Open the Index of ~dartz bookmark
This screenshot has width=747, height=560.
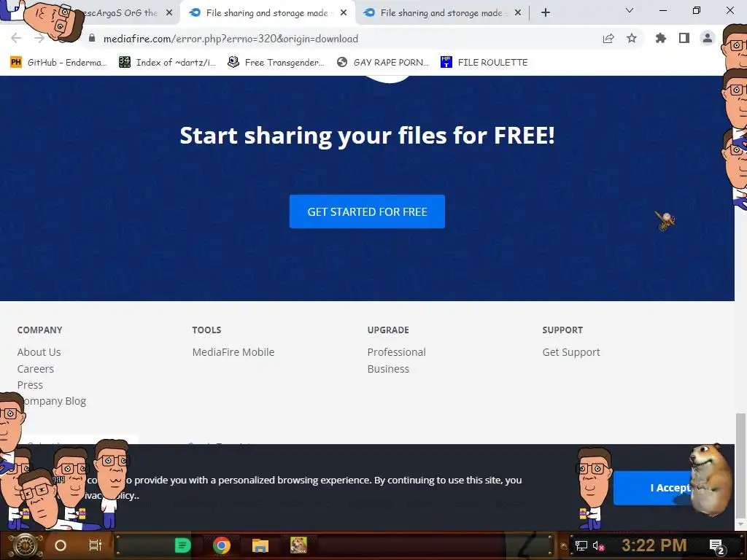pyautogui.click(x=167, y=63)
